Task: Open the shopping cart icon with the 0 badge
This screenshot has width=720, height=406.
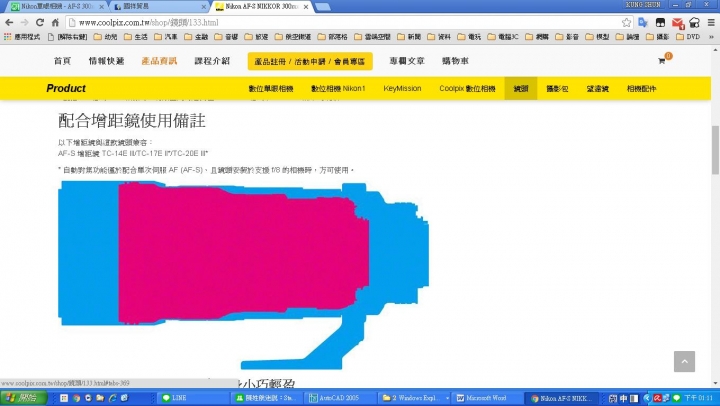Action: coord(664,59)
